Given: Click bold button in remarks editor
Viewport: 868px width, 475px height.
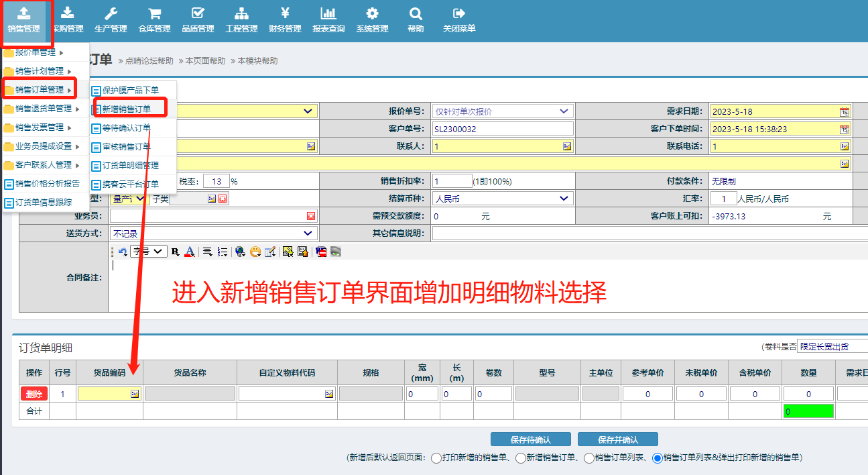Looking at the screenshot, I should tap(175, 252).
